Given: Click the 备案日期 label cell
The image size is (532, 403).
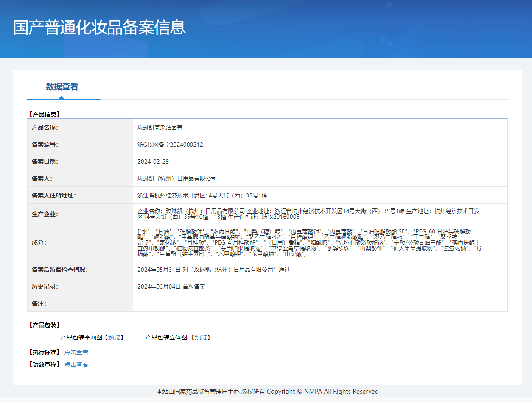Looking at the screenshot, I should tap(80, 161).
